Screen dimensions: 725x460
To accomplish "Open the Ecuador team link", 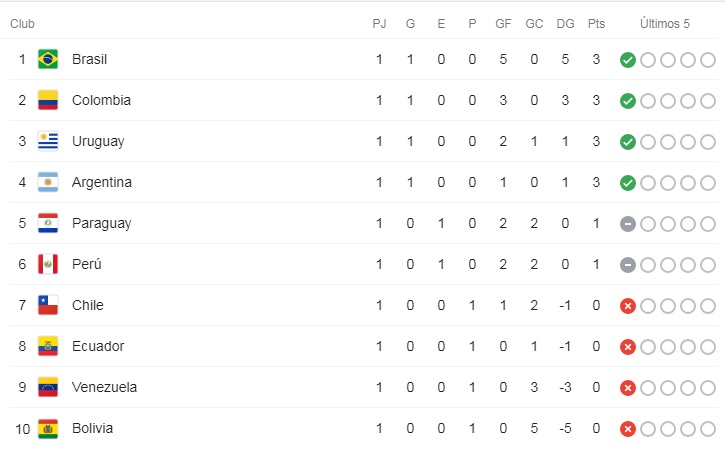I will click(98, 346).
